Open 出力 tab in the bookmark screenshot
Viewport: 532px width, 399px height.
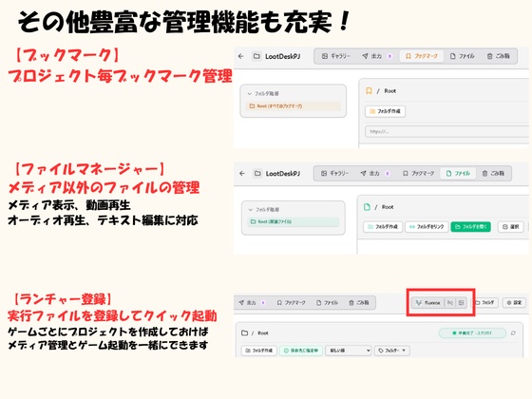377,56
